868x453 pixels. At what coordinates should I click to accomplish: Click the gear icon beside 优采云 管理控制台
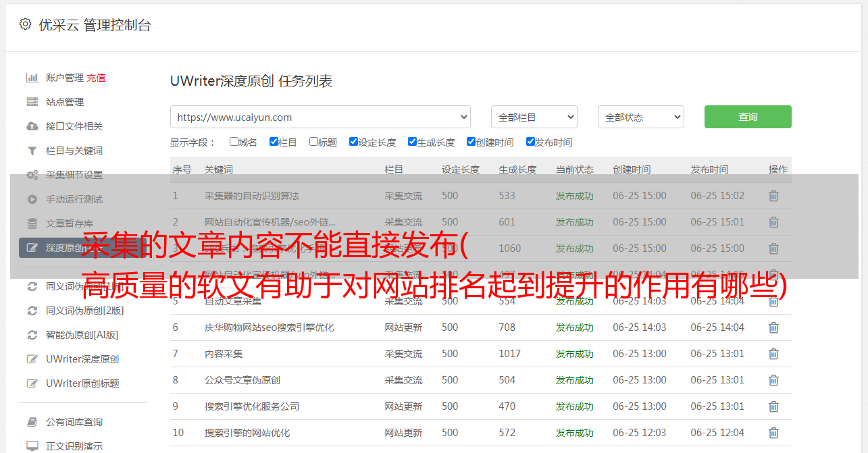25,24
